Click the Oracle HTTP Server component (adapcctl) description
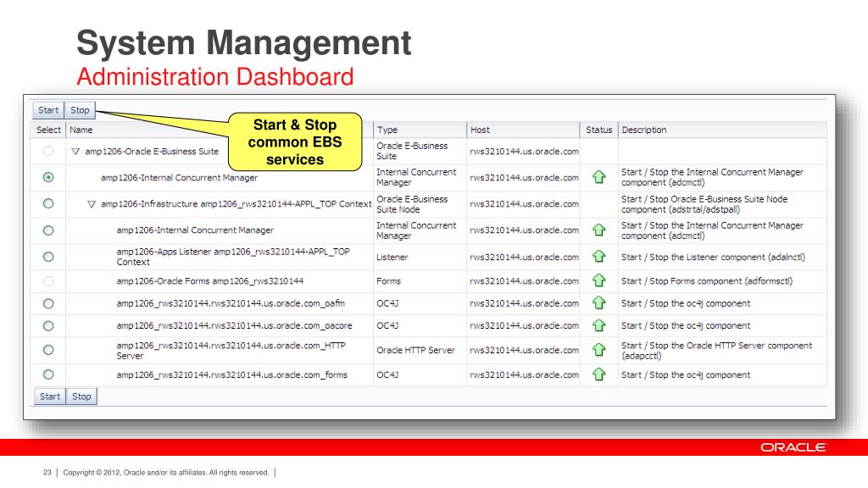 pyautogui.click(x=716, y=350)
